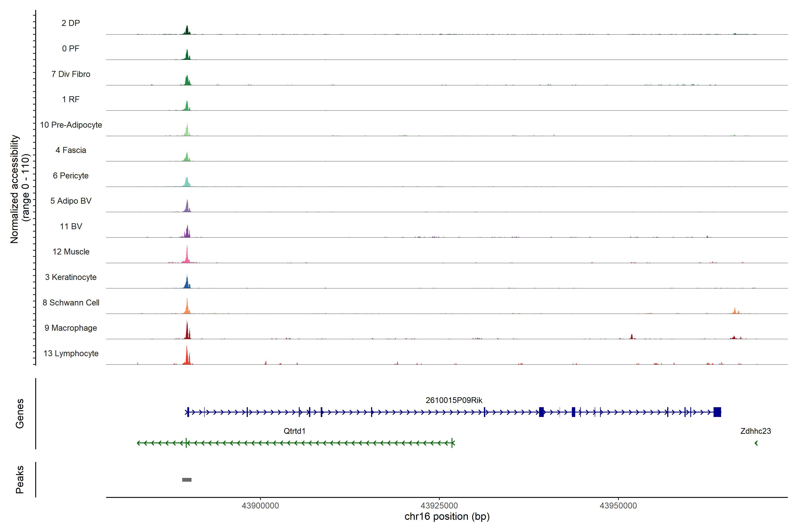Viewport: 798px width, 532px height.
Task: Click the Zdhhc23 green arrow marker
Action: 756,443
